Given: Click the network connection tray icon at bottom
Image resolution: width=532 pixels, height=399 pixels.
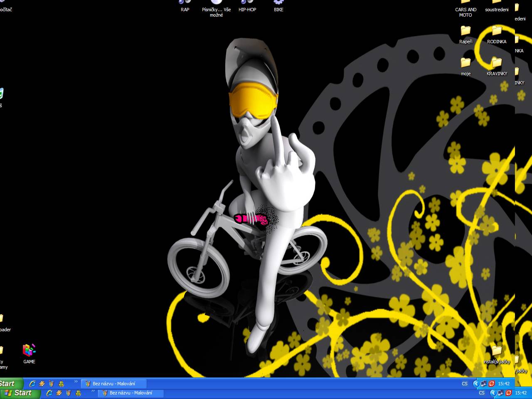Looking at the screenshot, I should (500, 393).
